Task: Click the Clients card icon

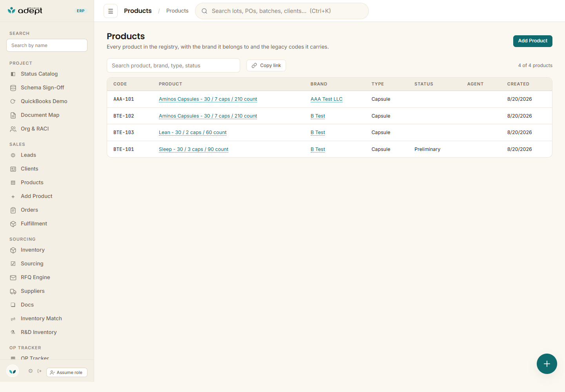Action: pos(13,169)
